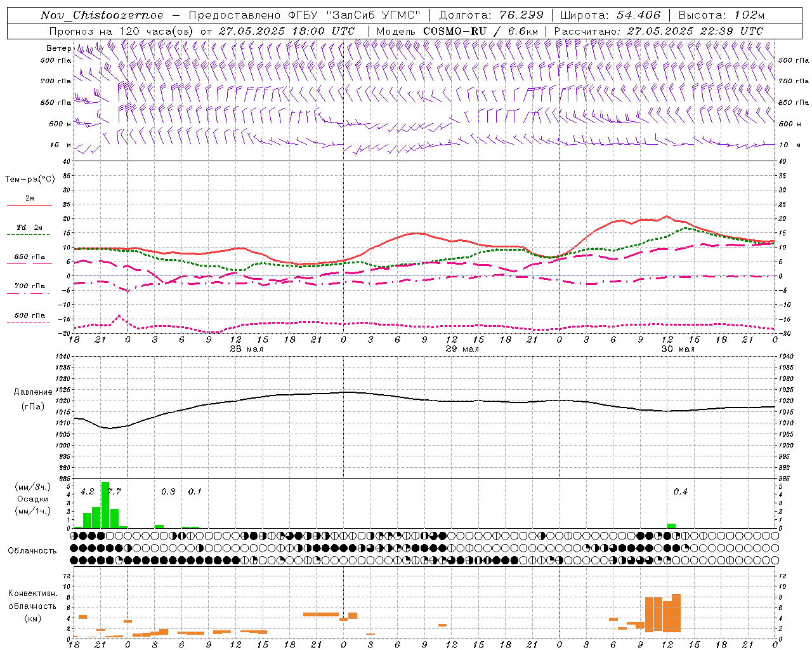The width and height of the screenshot is (812, 650).
Task: Click the dashed '850 гПа' temperature legend sample
Action: 29,264
